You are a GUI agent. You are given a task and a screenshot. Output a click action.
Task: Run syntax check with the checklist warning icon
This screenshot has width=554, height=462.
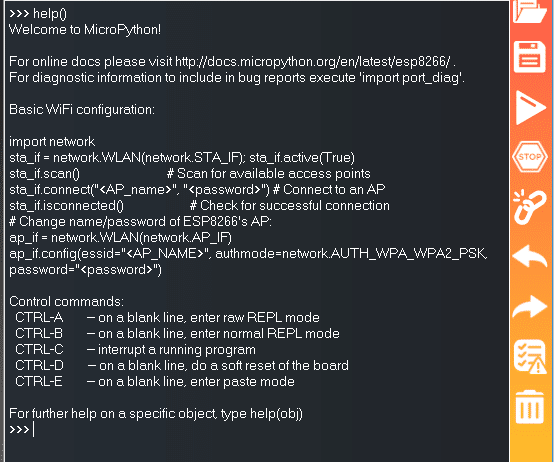pyautogui.click(x=530, y=357)
